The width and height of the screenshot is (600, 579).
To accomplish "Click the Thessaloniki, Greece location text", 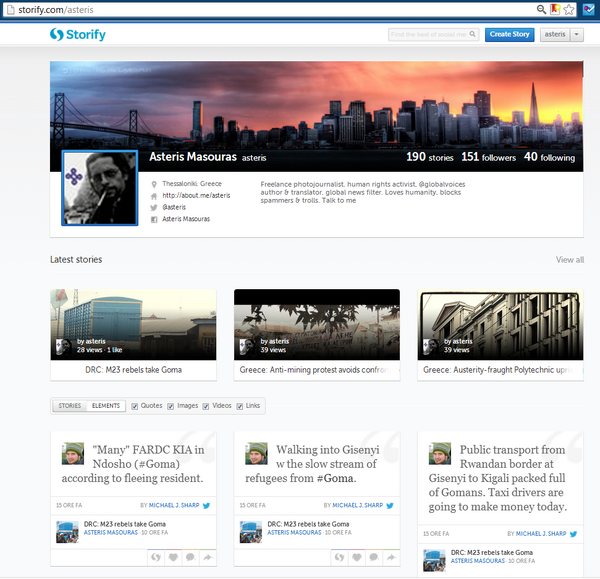I will 192,184.
